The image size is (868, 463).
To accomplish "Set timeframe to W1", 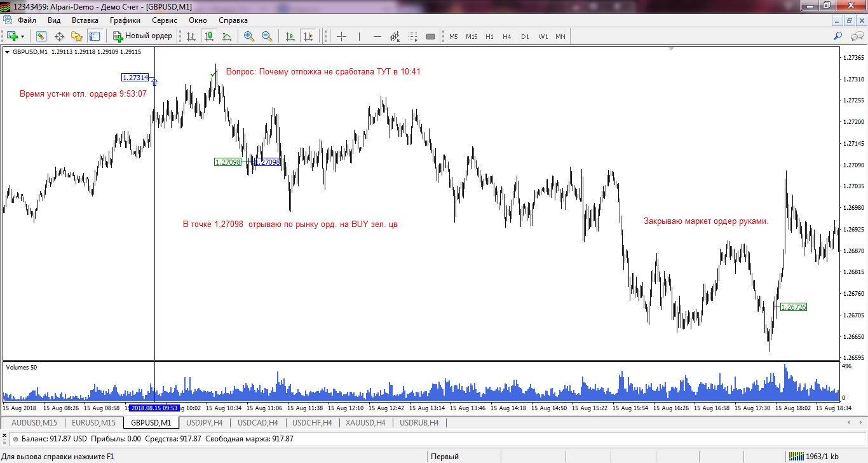I will [x=543, y=36].
